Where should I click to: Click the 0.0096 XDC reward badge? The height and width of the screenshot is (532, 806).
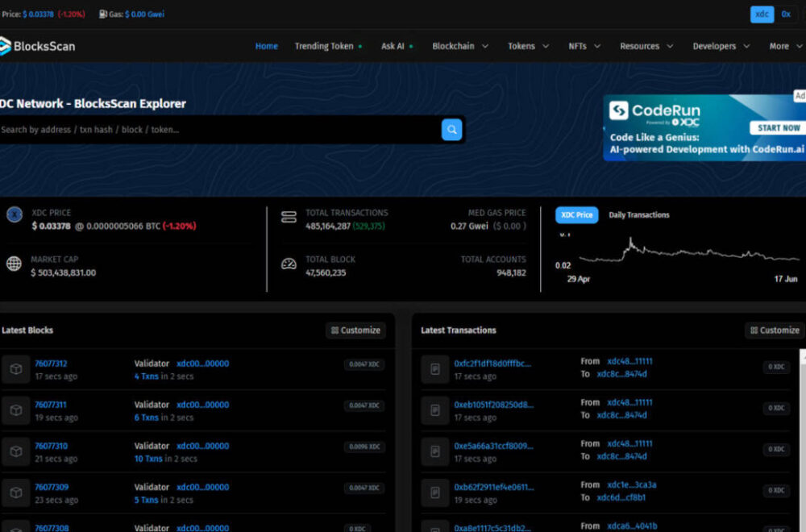[364, 447]
